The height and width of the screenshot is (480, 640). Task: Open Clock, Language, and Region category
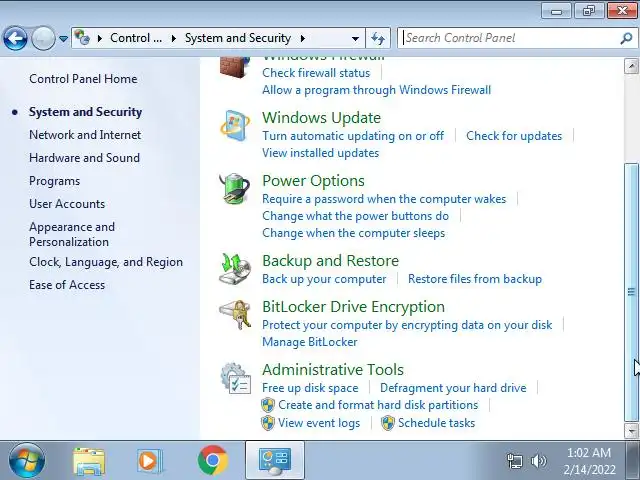tap(106, 262)
